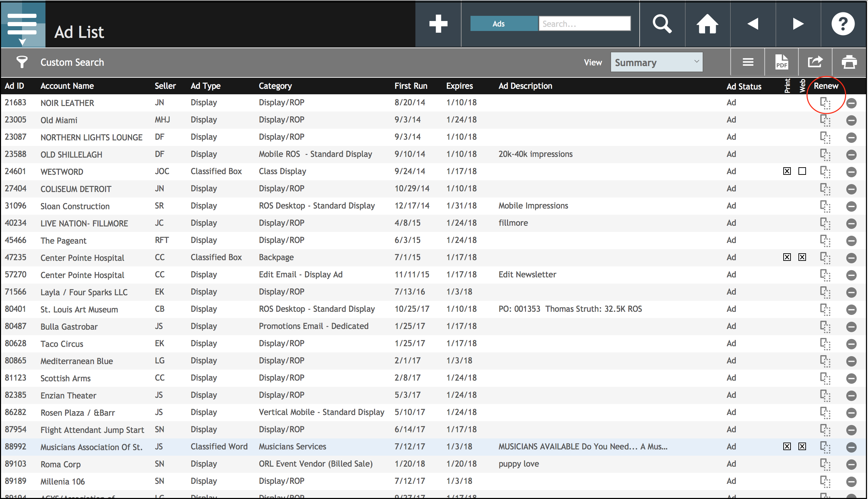The image size is (868, 499).
Task: Open the list options menu icon
Action: [x=748, y=62]
